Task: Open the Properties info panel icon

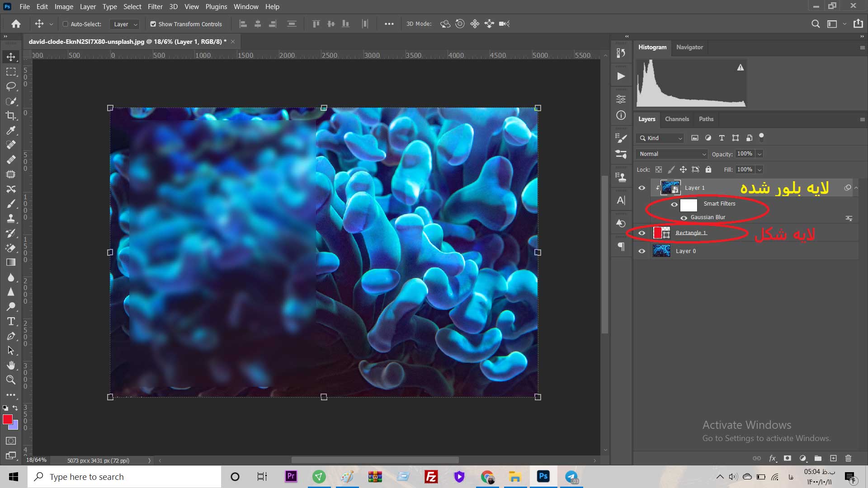Action: (x=621, y=116)
